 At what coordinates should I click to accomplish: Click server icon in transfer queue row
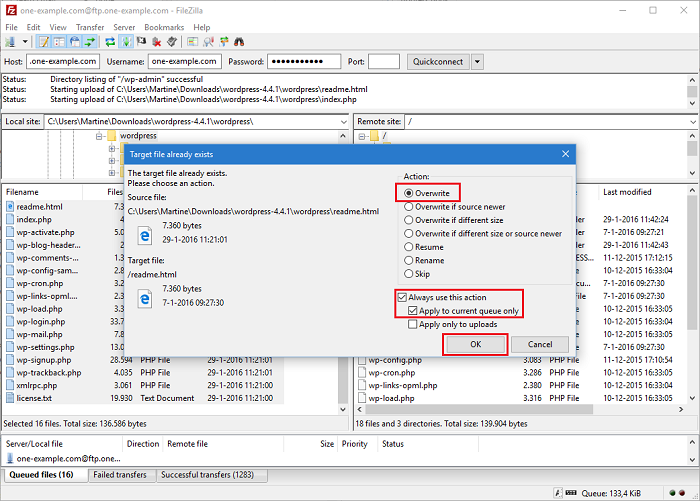click(10, 458)
